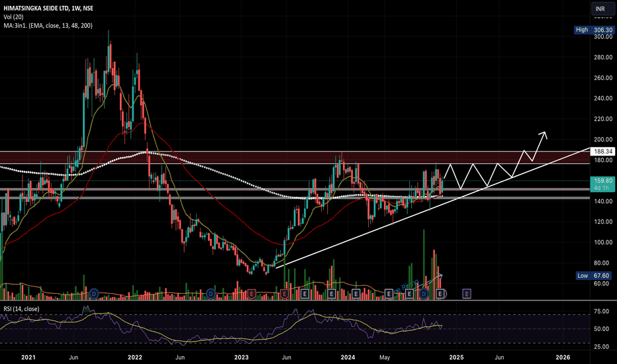Click the 2021 time axis label
This screenshot has height=364, width=617.
coord(28,357)
